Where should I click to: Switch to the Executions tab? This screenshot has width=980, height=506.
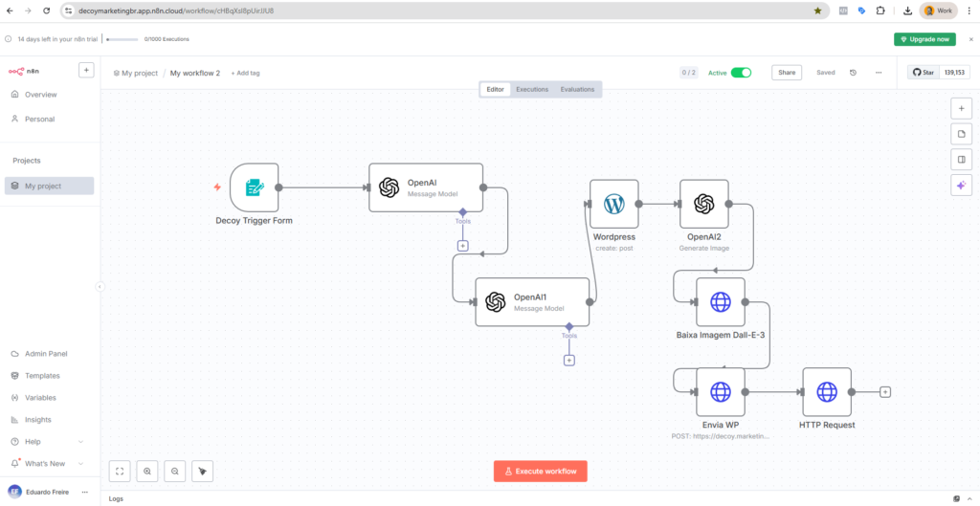click(x=532, y=89)
